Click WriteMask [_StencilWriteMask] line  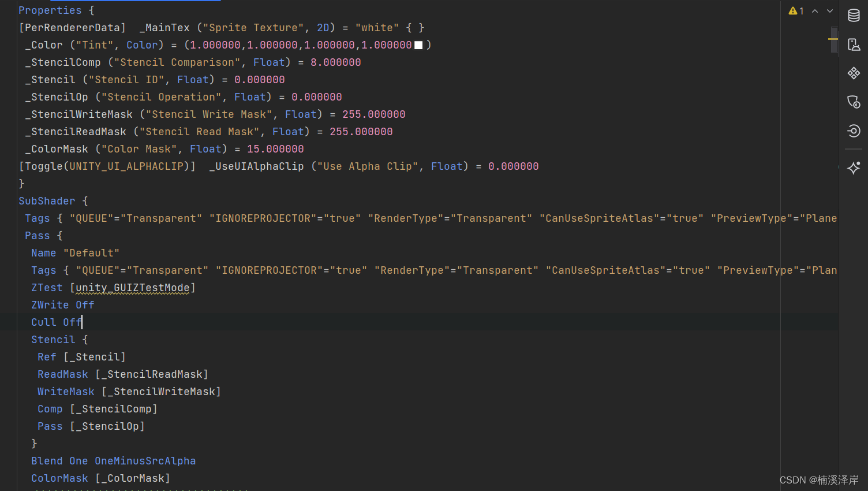[x=129, y=392]
